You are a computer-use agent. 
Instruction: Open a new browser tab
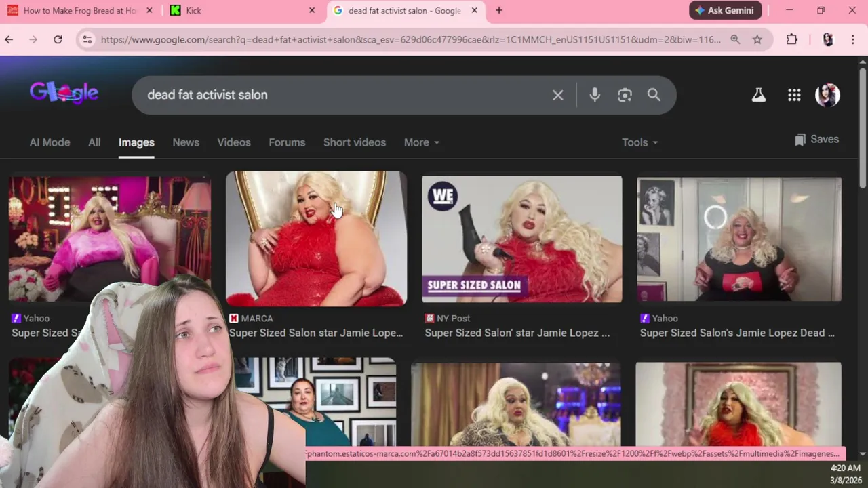point(499,10)
